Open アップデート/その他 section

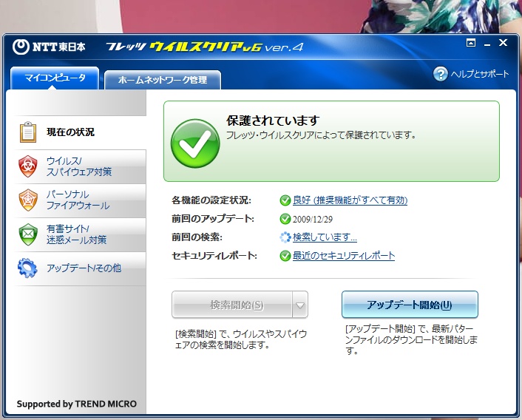[81, 268]
